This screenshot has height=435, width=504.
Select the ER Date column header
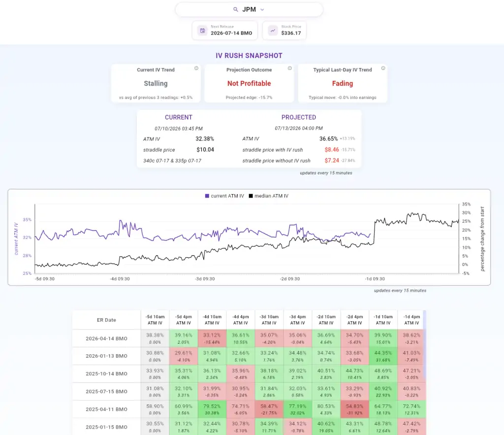point(106,320)
